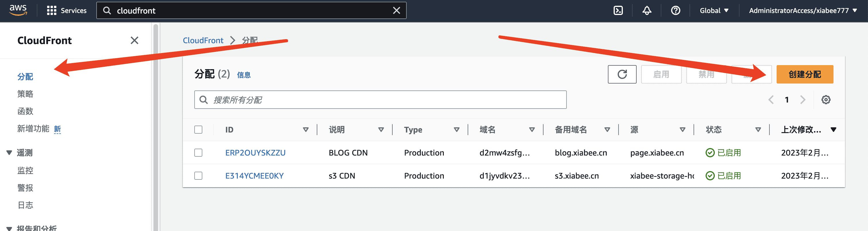The width and height of the screenshot is (868, 231).
Task: Close the CloudFront side navigation panel
Action: [x=135, y=41]
